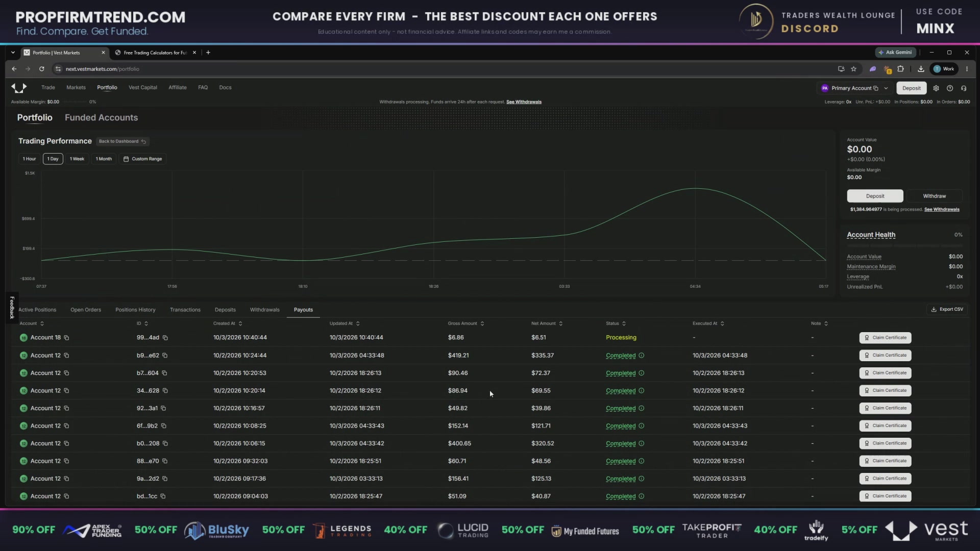This screenshot has width=980, height=551.
Task: Click the headset support icon
Action: click(x=964, y=88)
